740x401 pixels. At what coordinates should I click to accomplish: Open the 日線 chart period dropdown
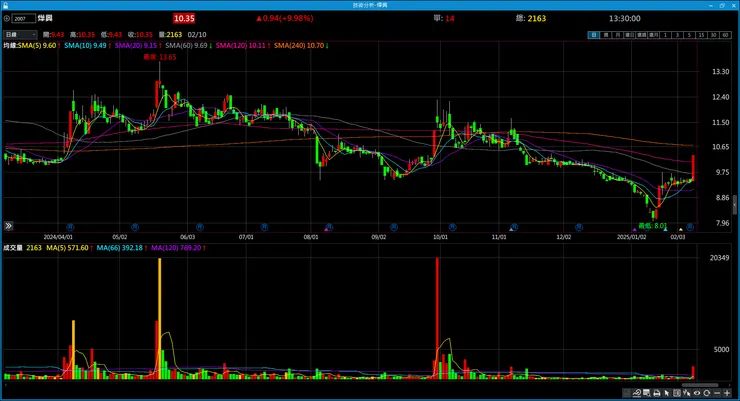(x=20, y=35)
